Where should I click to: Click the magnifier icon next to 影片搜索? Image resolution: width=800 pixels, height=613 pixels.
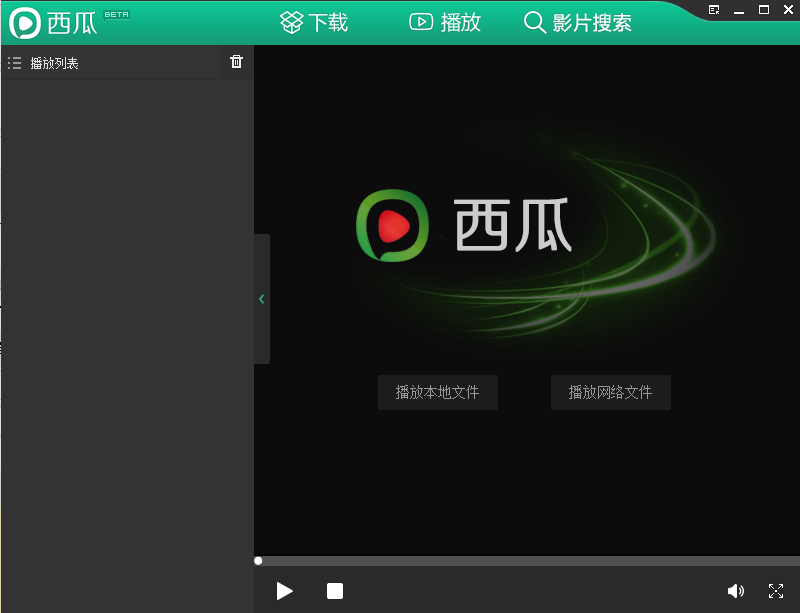(534, 22)
